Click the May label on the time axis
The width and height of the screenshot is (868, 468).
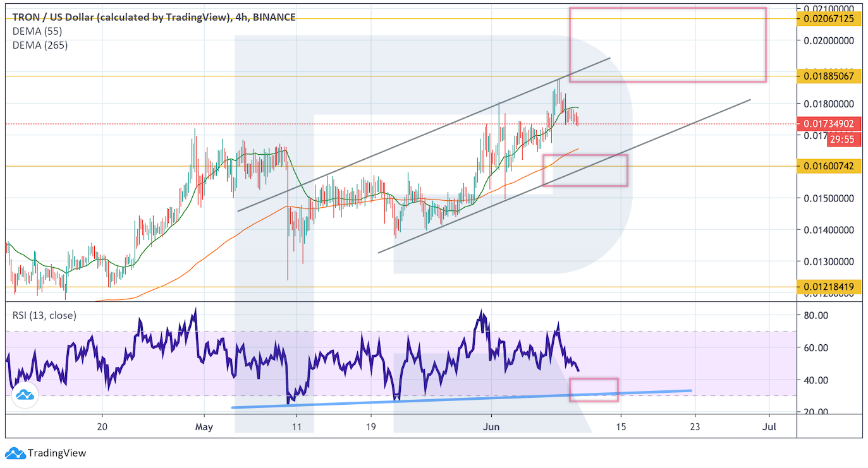click(205, 427)
